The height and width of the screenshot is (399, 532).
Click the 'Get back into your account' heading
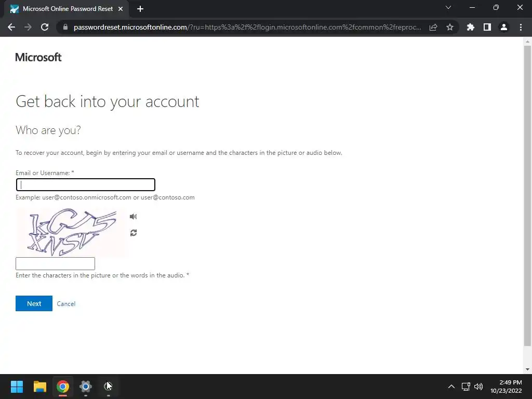(107, 101)
